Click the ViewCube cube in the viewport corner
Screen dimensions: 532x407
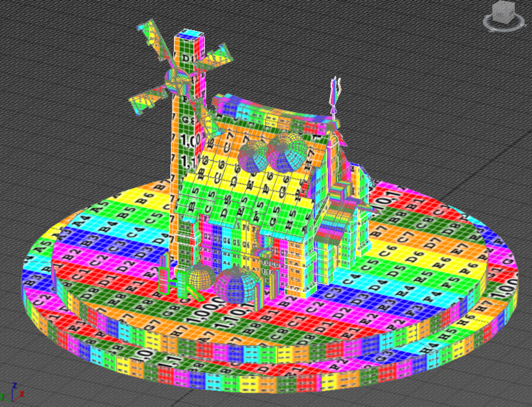tap(503, 12)
